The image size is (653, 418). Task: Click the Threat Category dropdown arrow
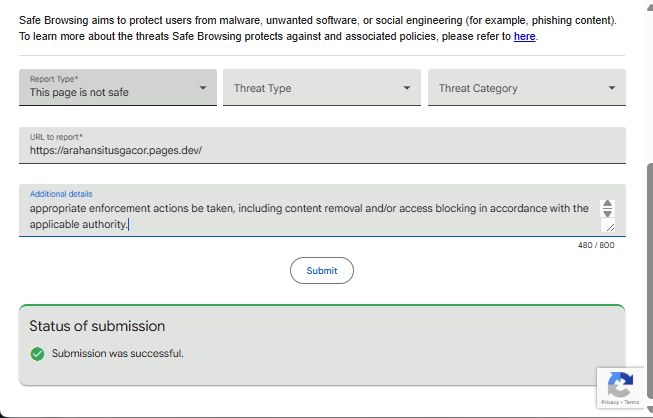tap(612, 88)
